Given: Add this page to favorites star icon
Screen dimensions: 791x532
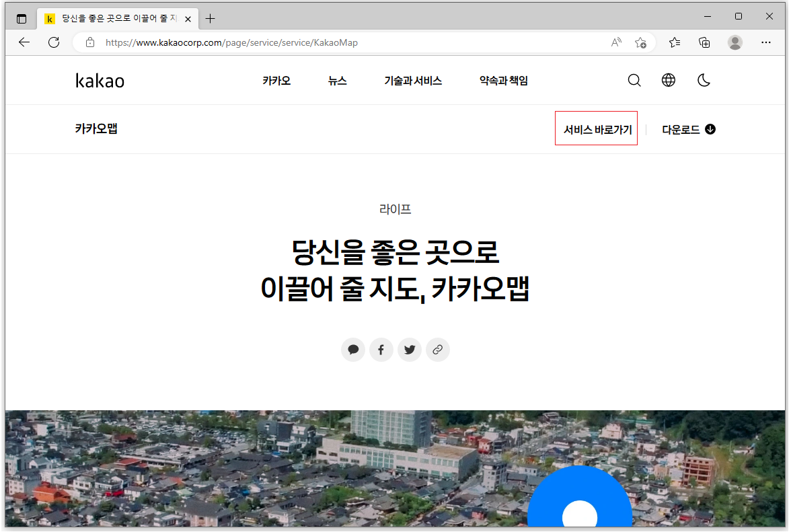Looking at the screenshot, I should [x=640, y=42].
